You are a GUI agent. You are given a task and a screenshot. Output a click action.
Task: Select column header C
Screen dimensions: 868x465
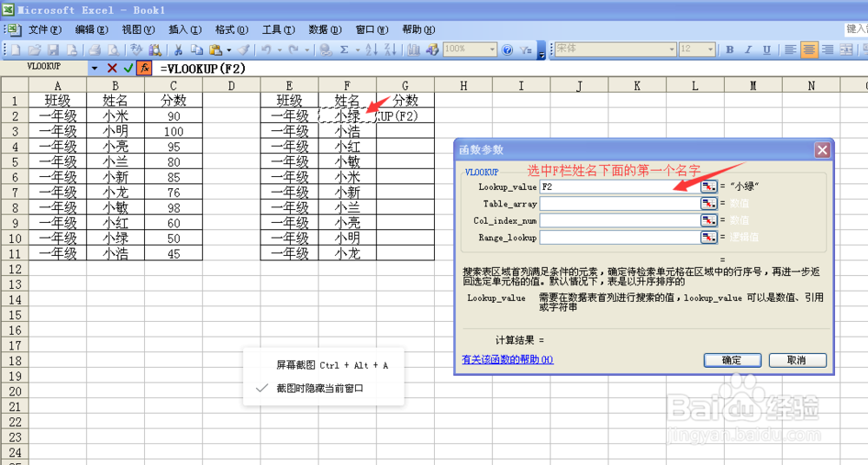pos(174,85)
